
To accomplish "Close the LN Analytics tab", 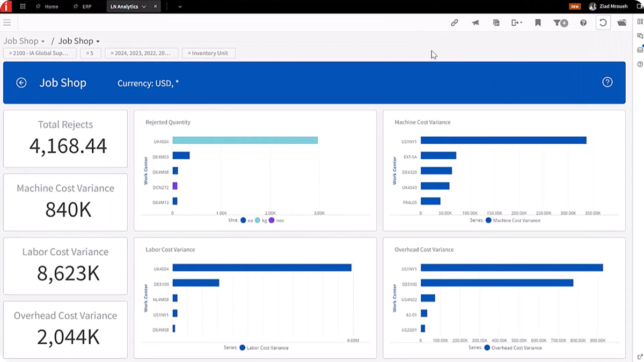I will (x=156, y=6).
